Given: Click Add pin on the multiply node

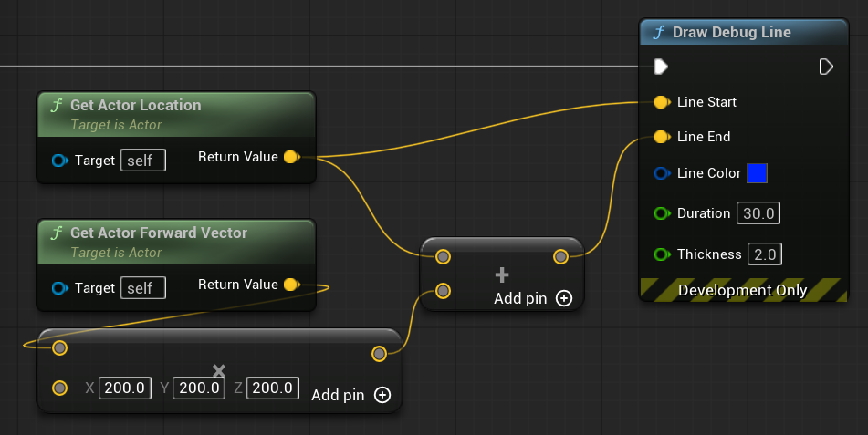Looking at the screenshot, I should click(x=350, y=395).
